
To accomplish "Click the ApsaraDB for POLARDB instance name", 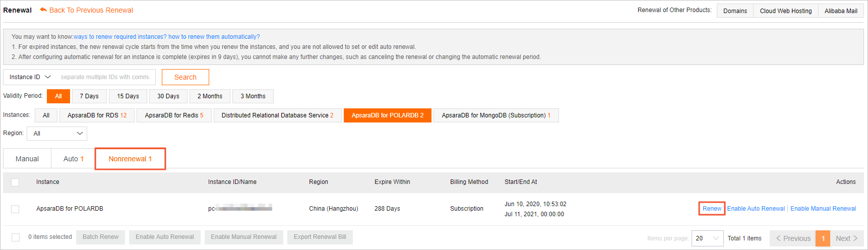I will (x=70, y=209).
